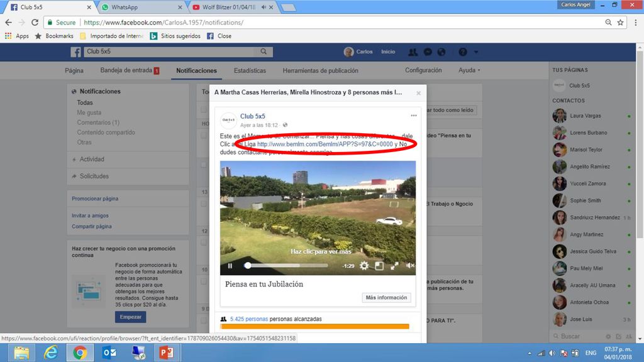The image size is (644, 362).
Task: Open Bandeja de entrada tab
Action: [x=130, y=70]
